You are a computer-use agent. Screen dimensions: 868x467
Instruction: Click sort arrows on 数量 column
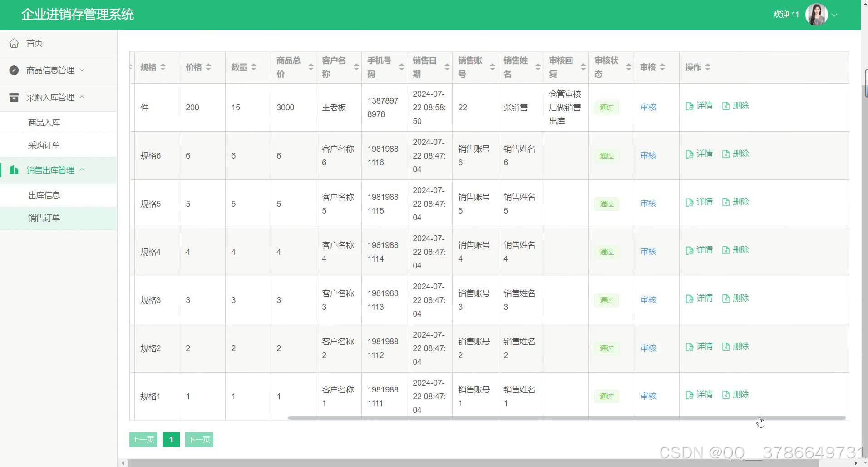[x=254, y=67]
